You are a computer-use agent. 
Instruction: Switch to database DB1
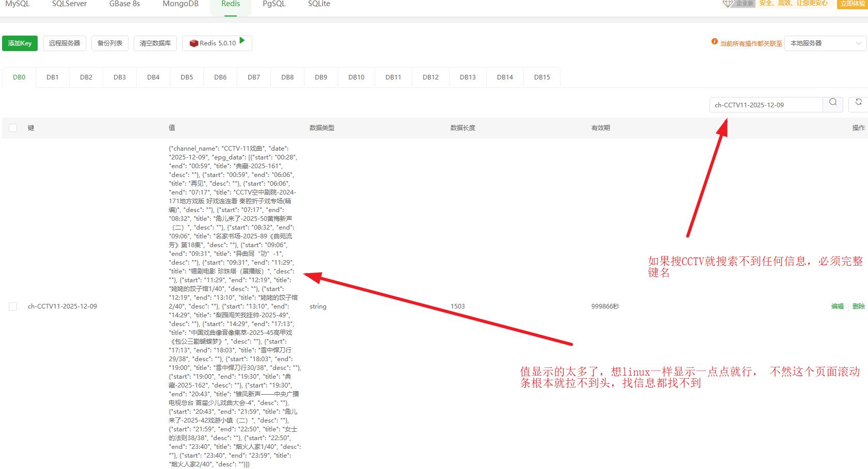[53, 77]
